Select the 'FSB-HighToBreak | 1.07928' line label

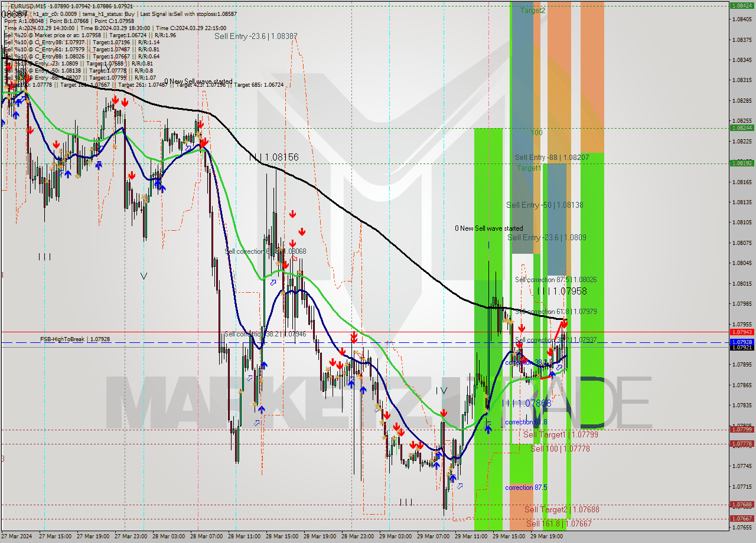pos(75,339)
